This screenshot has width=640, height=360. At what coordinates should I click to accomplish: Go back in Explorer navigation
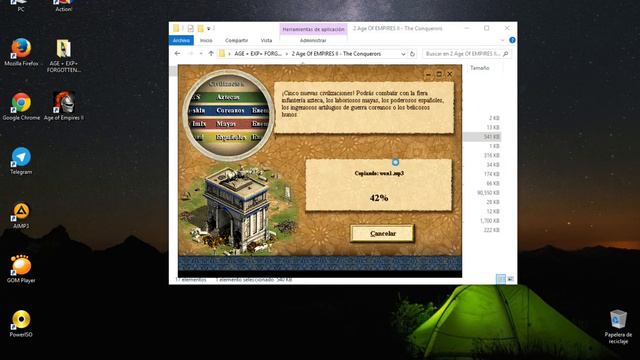(x=177, y=53)
